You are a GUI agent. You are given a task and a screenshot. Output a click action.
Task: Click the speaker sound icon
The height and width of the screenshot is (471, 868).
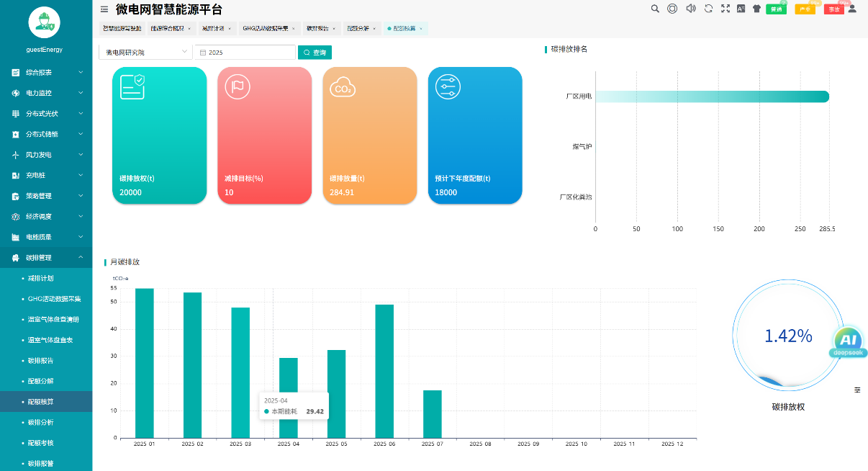pos(691,9)
